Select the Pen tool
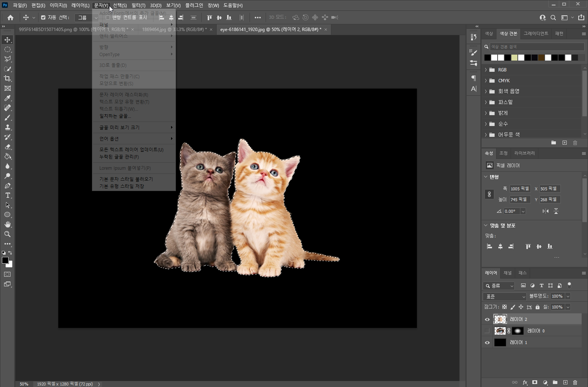The height and width of the screenshot is (387, 588). coord(7,185)
